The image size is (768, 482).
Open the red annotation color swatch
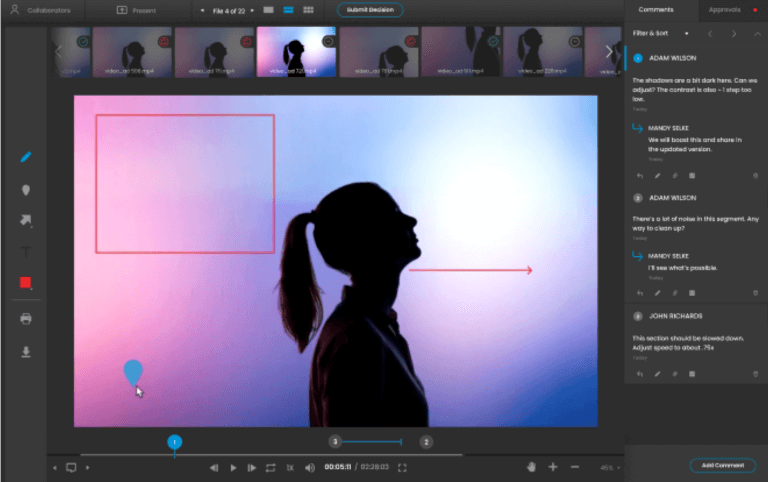pos(26,283)
